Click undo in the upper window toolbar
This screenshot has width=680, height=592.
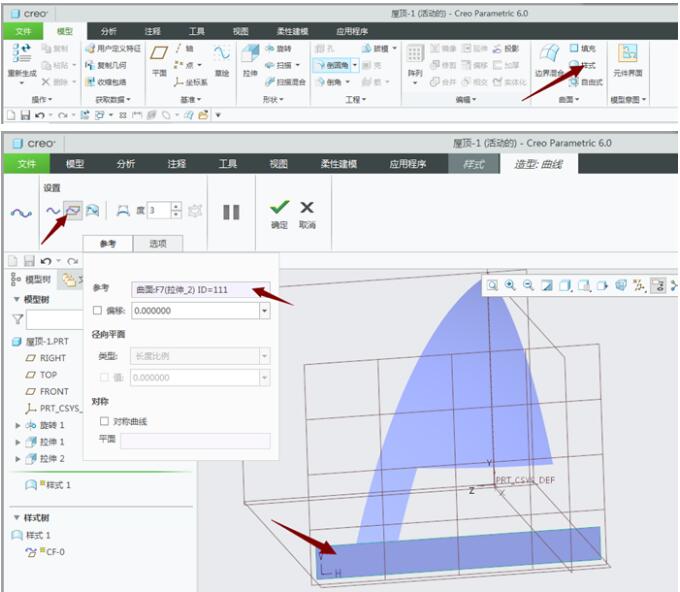click(39, 115)
